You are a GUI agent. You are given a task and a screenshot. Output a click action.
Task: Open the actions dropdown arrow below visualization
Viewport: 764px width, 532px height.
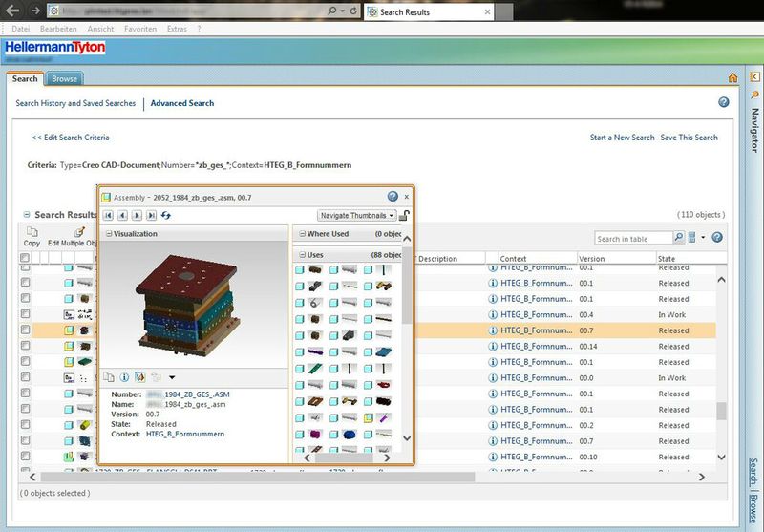tap(172, 377)
